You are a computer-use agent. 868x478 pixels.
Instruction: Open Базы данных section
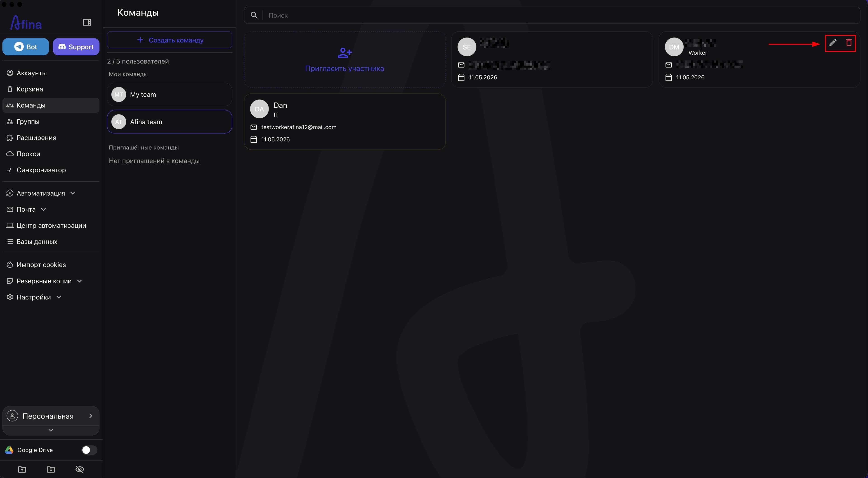tap(51, 242)
